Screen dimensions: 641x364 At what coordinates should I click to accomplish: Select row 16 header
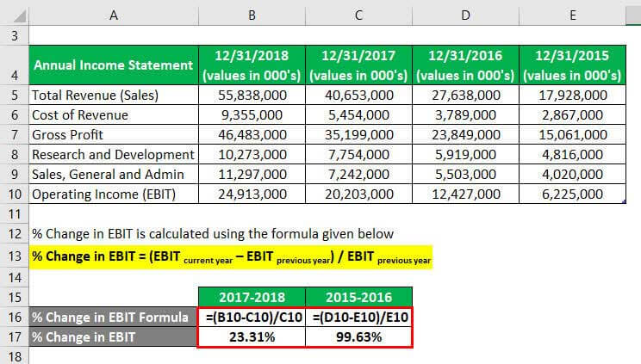coord(15,317)
